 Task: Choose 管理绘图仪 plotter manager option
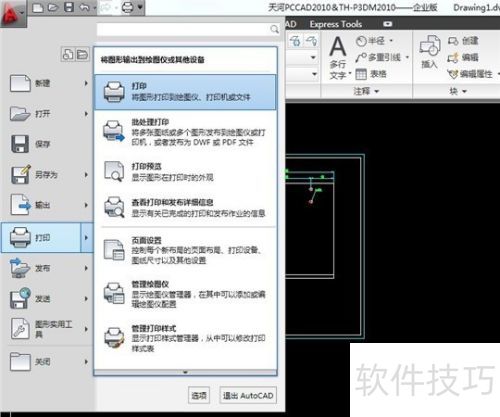pos(185,294)
